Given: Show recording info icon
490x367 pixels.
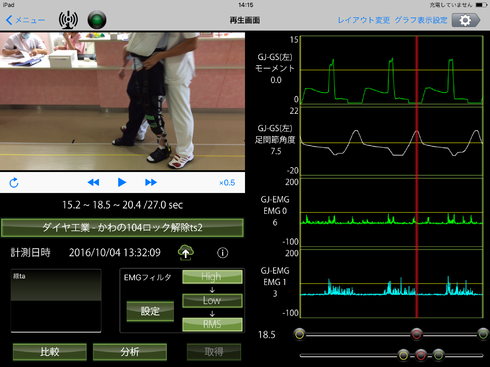Looking at the screenshot, I should tap(223, 253).
